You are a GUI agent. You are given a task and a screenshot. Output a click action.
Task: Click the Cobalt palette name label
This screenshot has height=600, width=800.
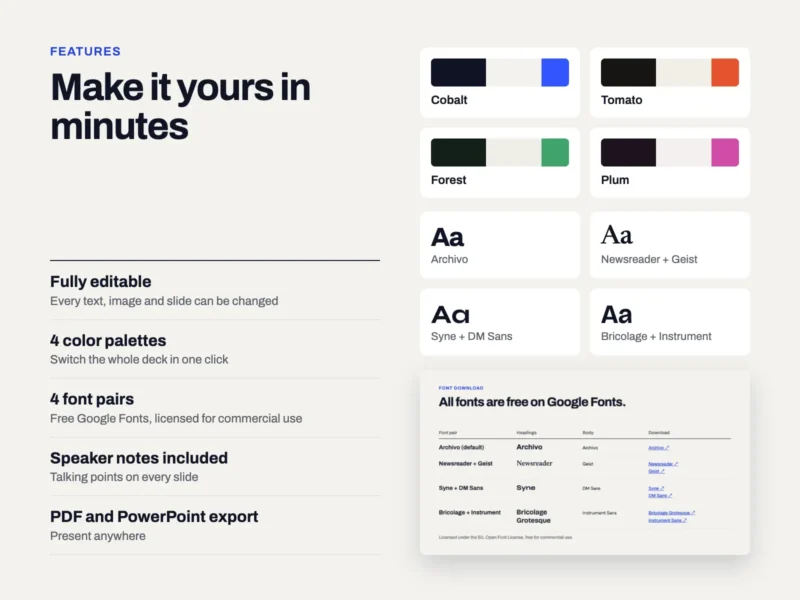pyautogui.click(x=449, y=100)
